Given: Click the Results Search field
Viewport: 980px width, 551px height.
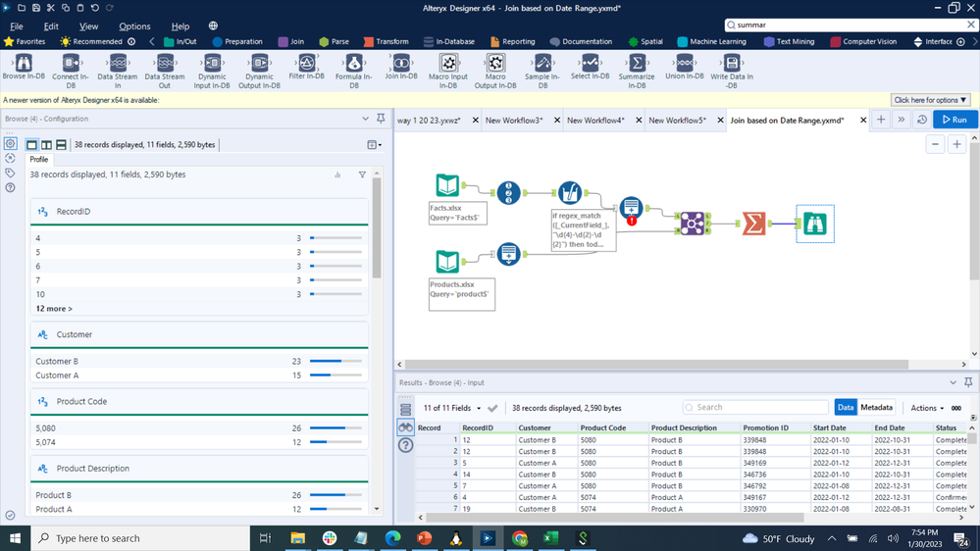Looking at the screenshot, I should tap(755, 407).
